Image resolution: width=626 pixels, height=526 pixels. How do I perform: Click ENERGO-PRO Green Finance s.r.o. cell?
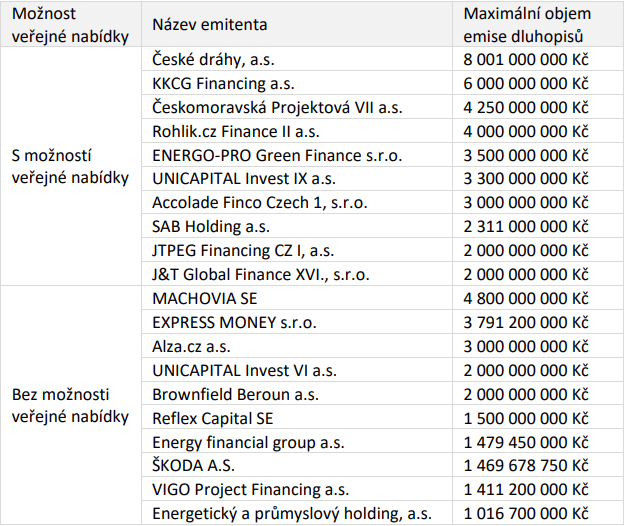pyautogui.click(x=297, y=155)
